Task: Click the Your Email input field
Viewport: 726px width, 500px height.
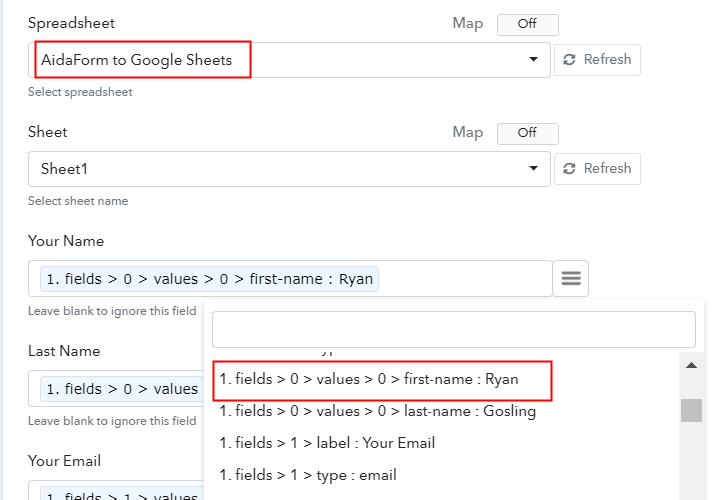Action: point(116,491)
